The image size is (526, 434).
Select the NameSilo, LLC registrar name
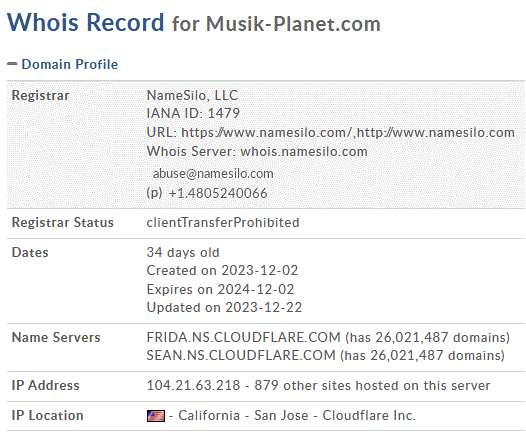point(192,95)
